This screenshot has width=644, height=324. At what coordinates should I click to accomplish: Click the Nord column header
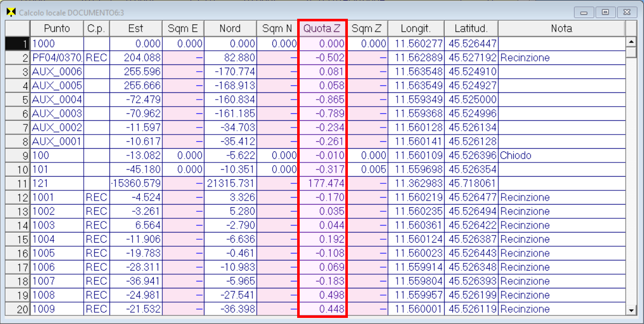coord(230,28)
